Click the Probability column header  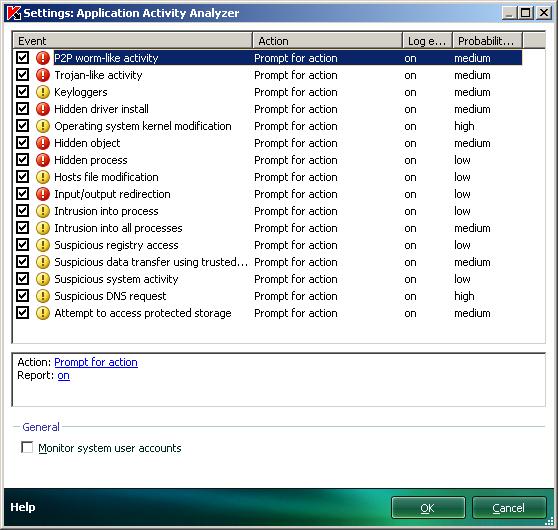487,41
